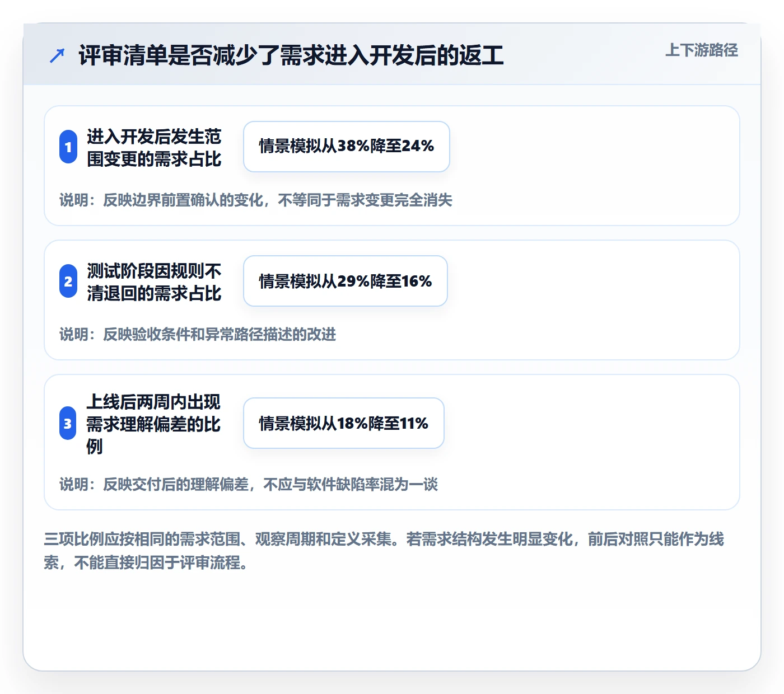784x694 pixels.
Task: Click the 情景模拟从18%降至11% value pill
Action: (344, 423)
